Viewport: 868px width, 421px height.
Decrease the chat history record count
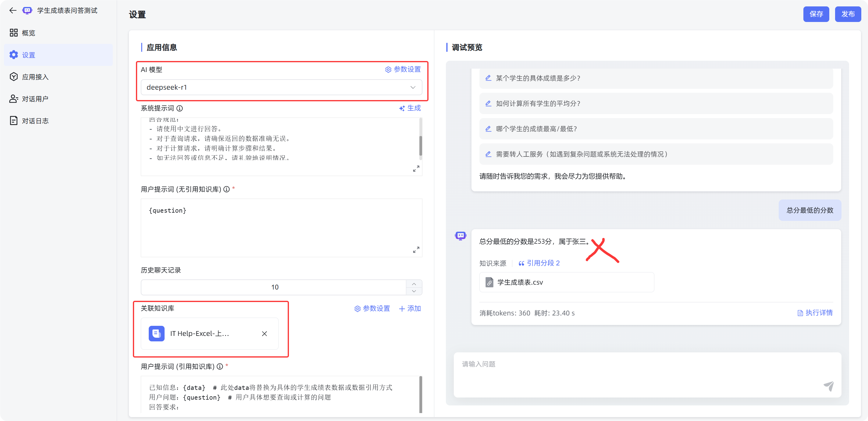(414, 291)
